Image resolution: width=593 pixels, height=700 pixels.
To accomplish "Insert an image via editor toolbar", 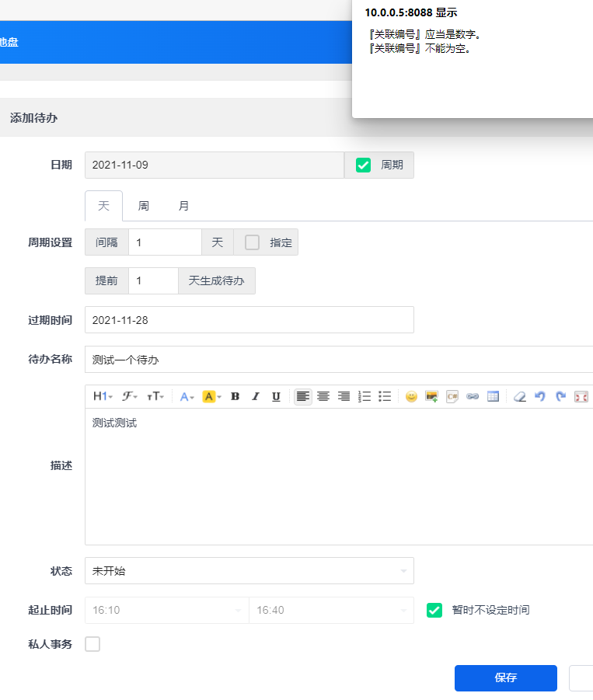I will (431, 396).
